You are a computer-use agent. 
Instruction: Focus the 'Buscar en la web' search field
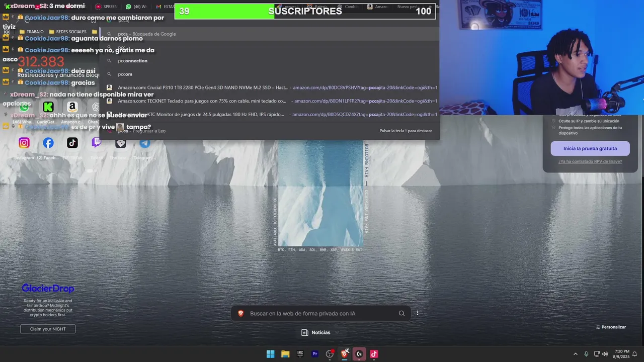tap(322, 313)
